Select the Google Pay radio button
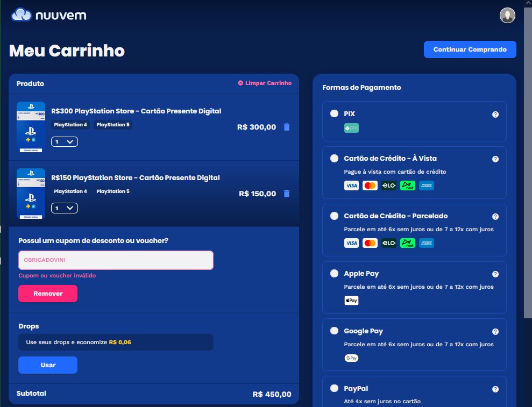The width and height of the screenshot is (532, 407). pos(334,331)
